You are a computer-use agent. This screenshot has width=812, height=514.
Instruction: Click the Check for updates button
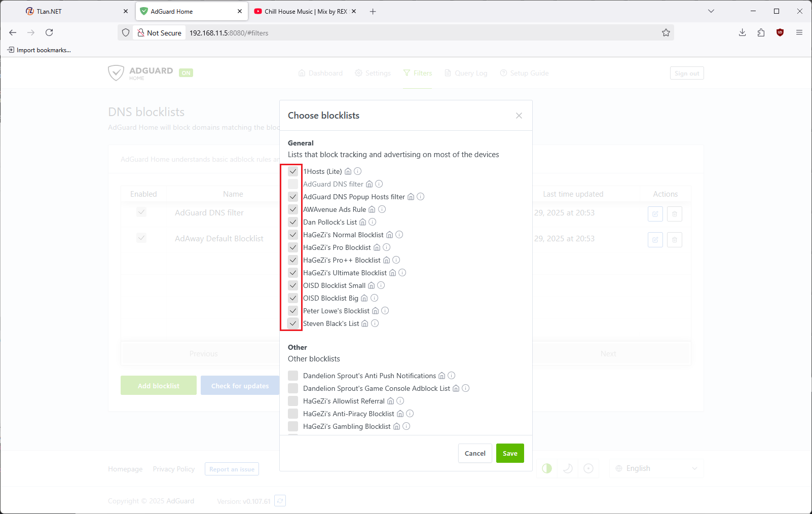coord(240,386)
